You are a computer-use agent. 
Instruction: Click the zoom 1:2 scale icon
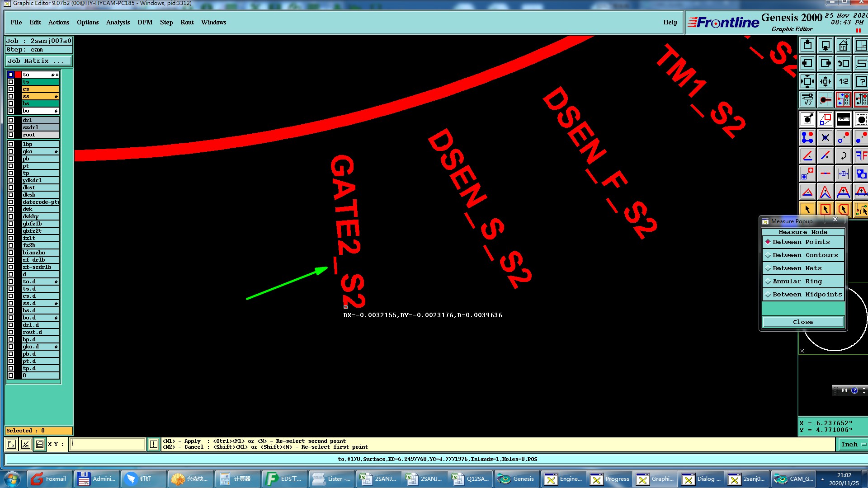coord(843,82)
